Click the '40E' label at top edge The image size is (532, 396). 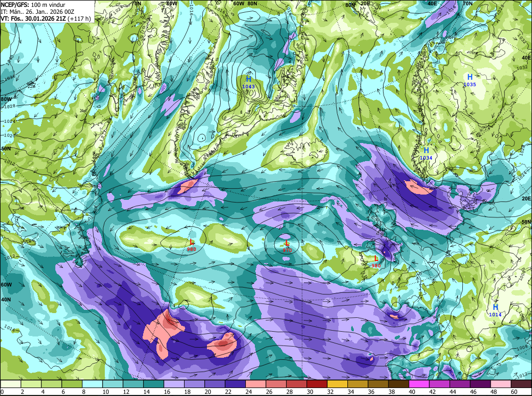pyautogui.click(x=432, y=3)
